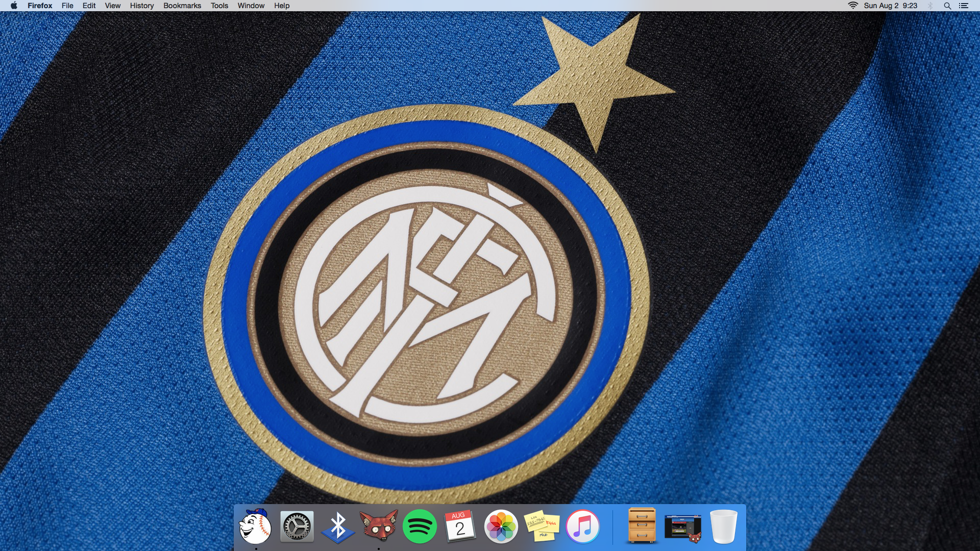The width and height of the screenshot is (980, 551).
Task: Open the Tools menu
Action: pyautogui.click(x=219, y=6)
